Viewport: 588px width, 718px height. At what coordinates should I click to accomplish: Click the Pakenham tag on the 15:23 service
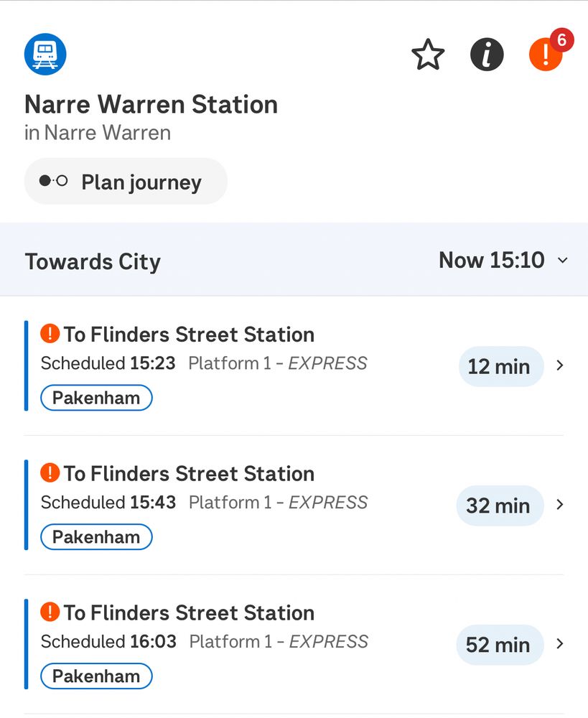point(96,398)
